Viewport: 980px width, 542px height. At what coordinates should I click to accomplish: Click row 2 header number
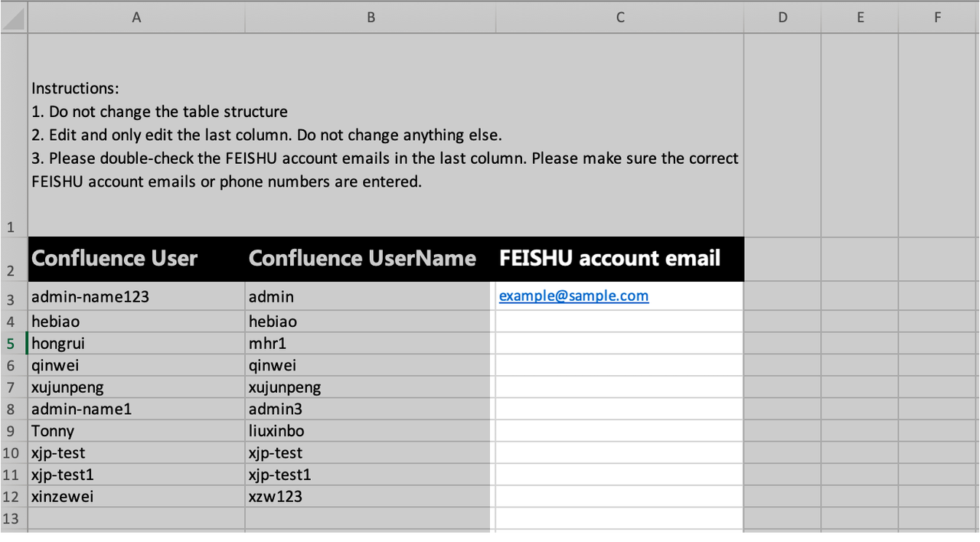pos(11,270)
